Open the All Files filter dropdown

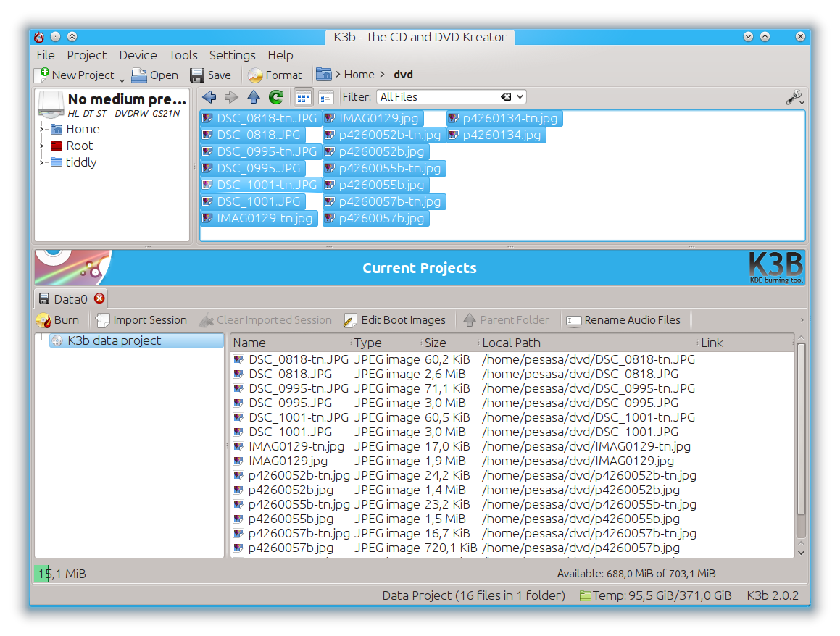point(520,97)
